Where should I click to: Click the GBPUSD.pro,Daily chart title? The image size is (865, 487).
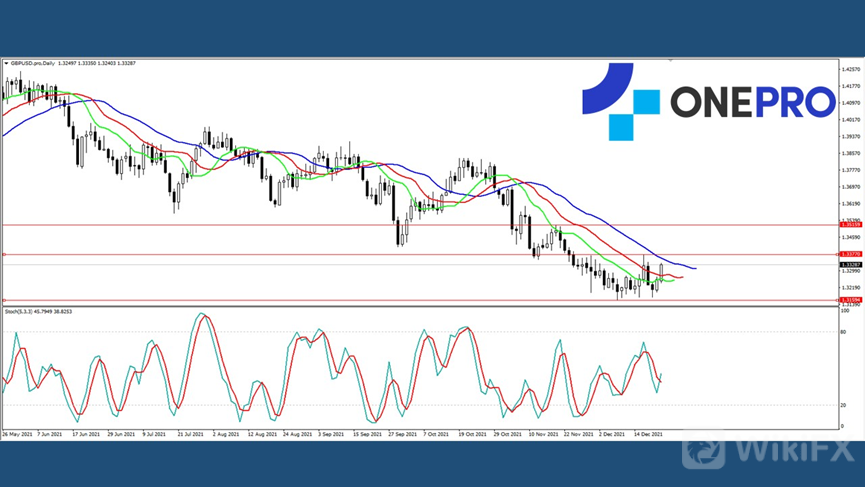point(35,64)
